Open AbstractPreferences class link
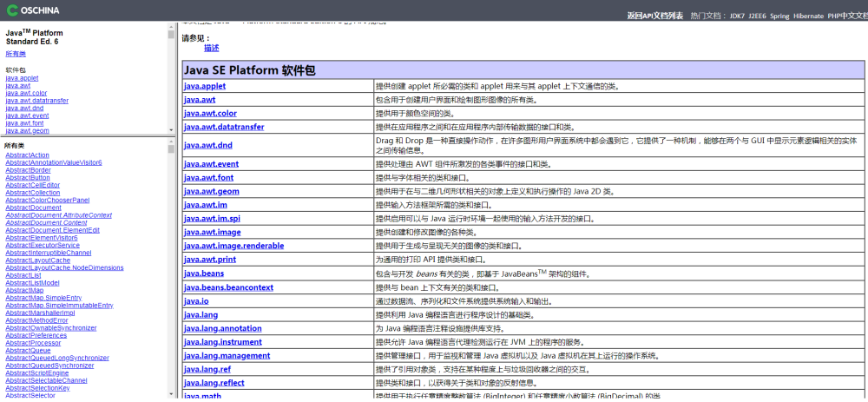This screenshot has height=402, width=868. pos(36,335)
